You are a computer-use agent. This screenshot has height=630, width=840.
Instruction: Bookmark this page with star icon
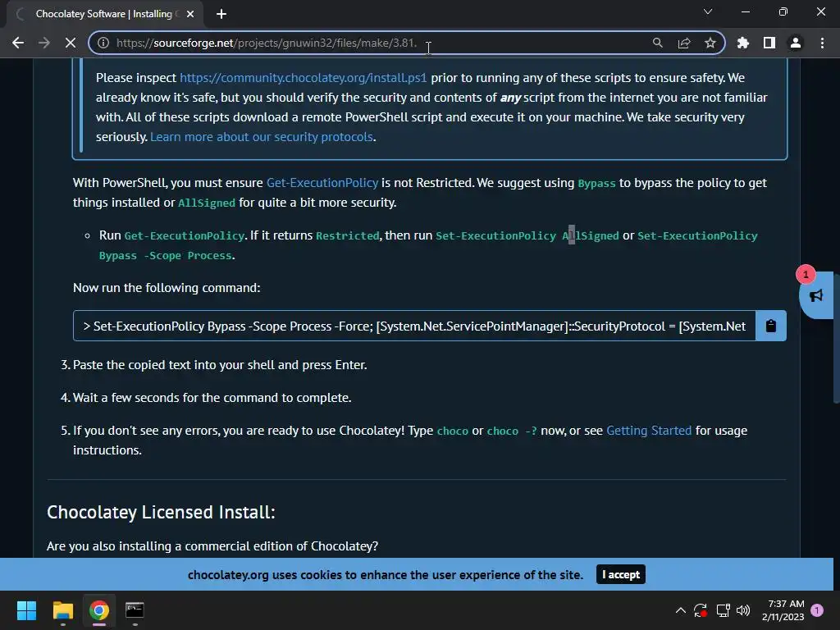710,43
